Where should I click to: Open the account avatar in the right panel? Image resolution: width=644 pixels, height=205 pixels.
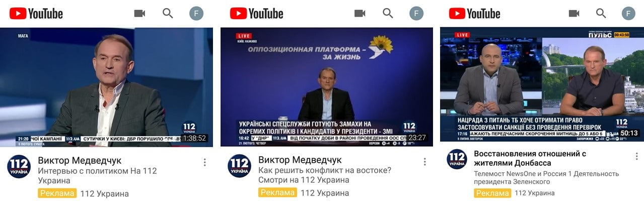pyautogui.click(x=628, y=14)
